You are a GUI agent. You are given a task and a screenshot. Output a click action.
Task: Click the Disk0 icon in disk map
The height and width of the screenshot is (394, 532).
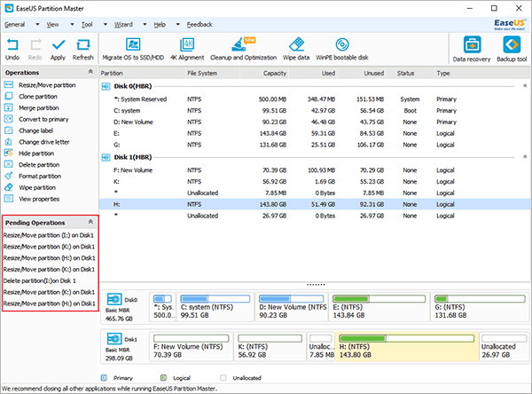(x=114, y=299)
